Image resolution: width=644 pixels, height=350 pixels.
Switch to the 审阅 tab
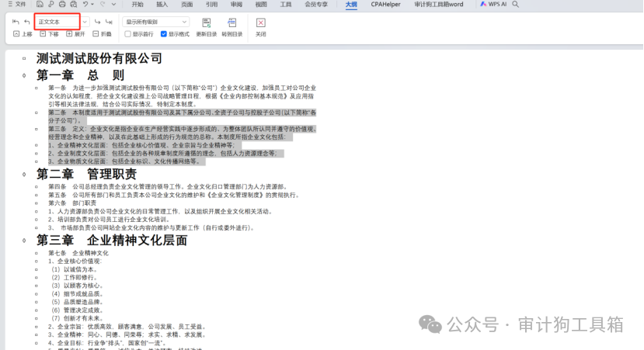[x=236, y=4]
